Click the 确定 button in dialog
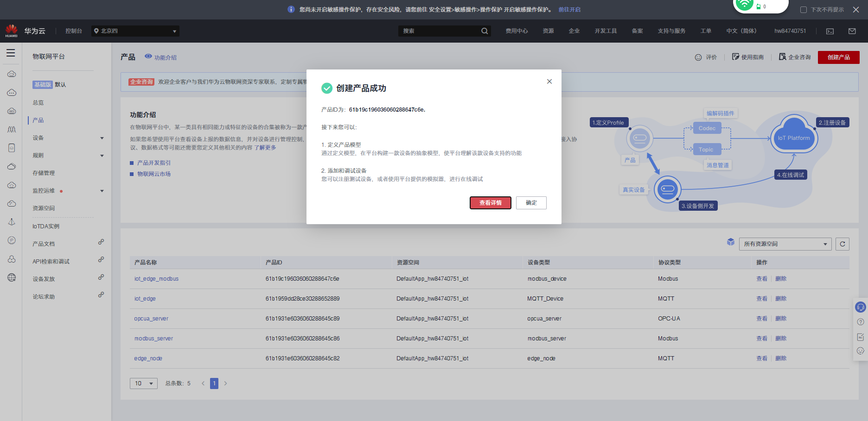 pos(531,203)
